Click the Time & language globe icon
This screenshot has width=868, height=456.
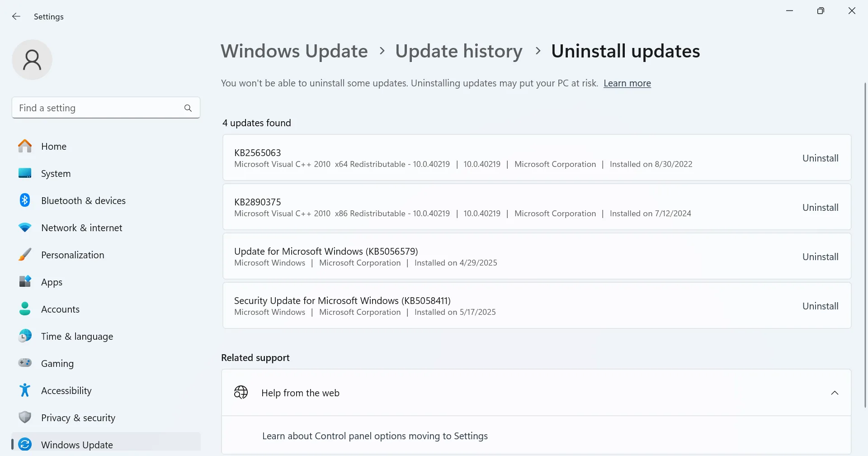click(x=25, y=336)
